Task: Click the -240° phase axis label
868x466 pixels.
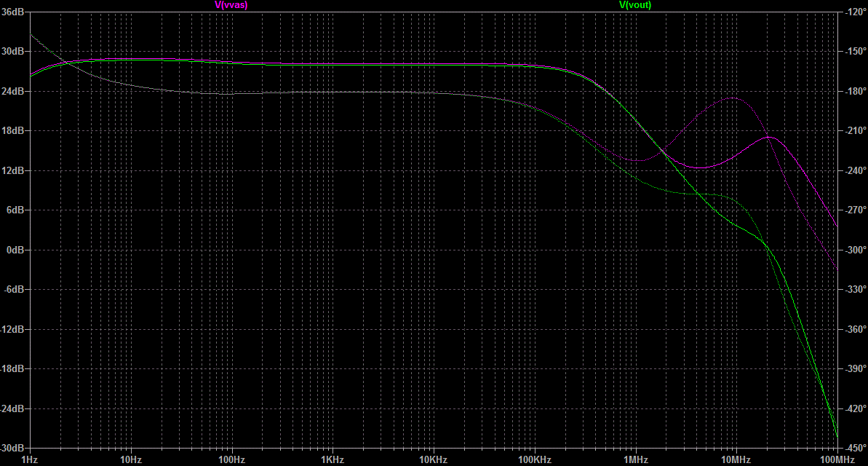Action: pyautogui.click(x=856, y=170)
